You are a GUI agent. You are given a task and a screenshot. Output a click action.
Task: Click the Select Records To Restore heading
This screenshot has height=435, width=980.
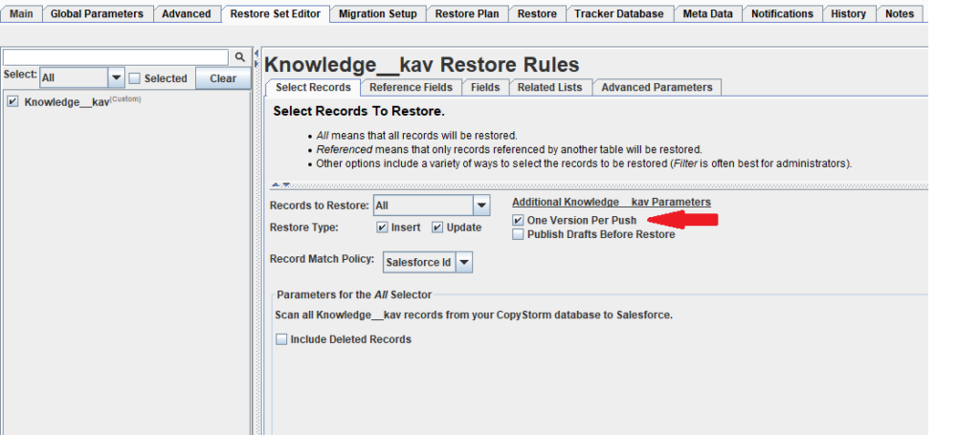(359, 112)
